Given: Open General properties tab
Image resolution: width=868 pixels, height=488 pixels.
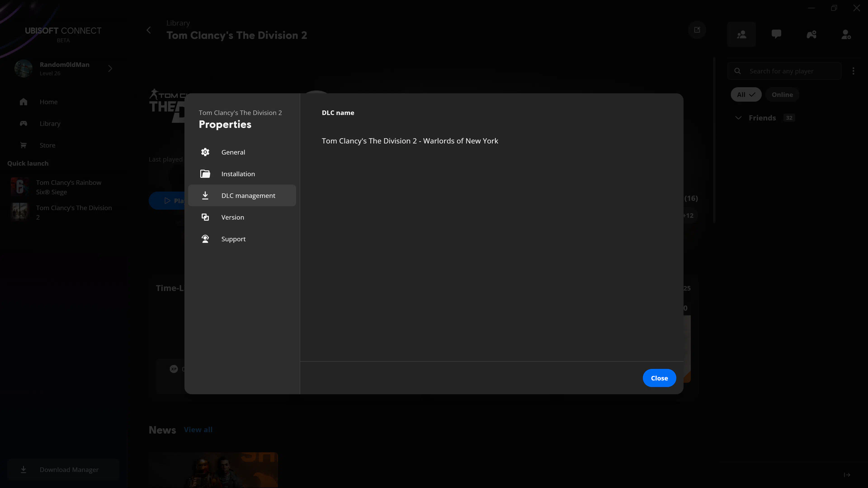Looking at the screenshot, I should coord(242,152).
